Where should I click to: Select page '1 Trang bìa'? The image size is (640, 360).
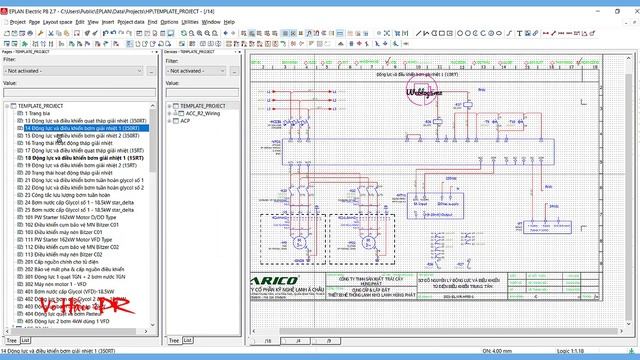pos(37,113)
